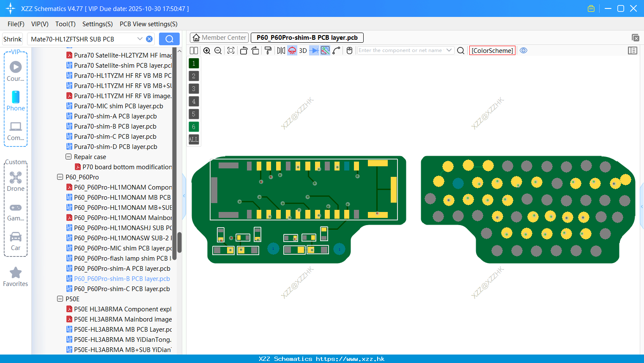Close all tabs icon at top right
644x363 pixels.
(x=635, y=38)
